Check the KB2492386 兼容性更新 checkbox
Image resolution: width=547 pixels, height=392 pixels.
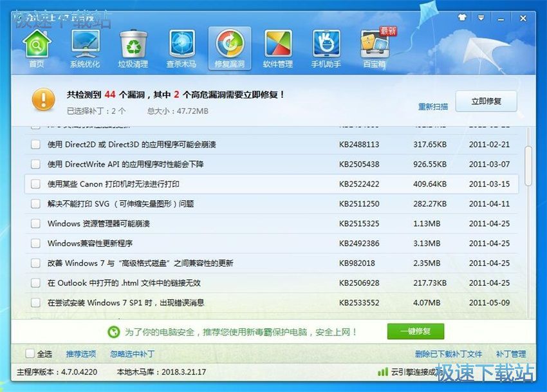click(35, 243)
